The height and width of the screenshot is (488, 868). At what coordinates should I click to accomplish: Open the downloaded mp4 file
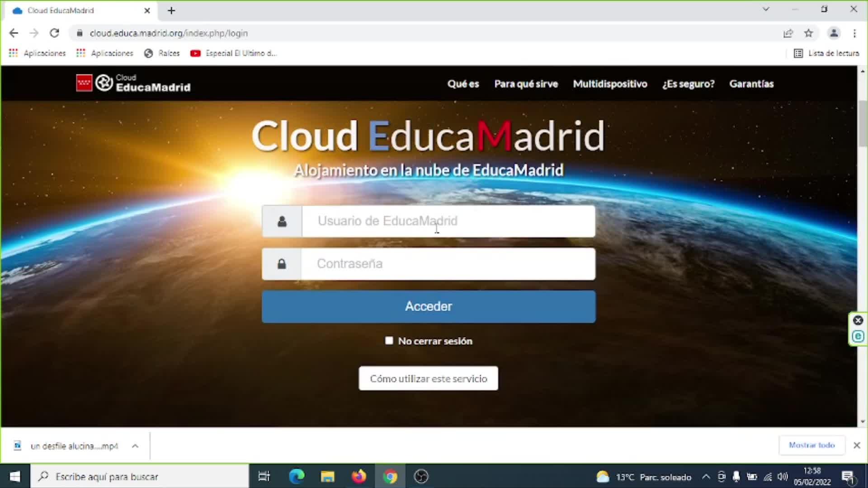pos(67,446)
